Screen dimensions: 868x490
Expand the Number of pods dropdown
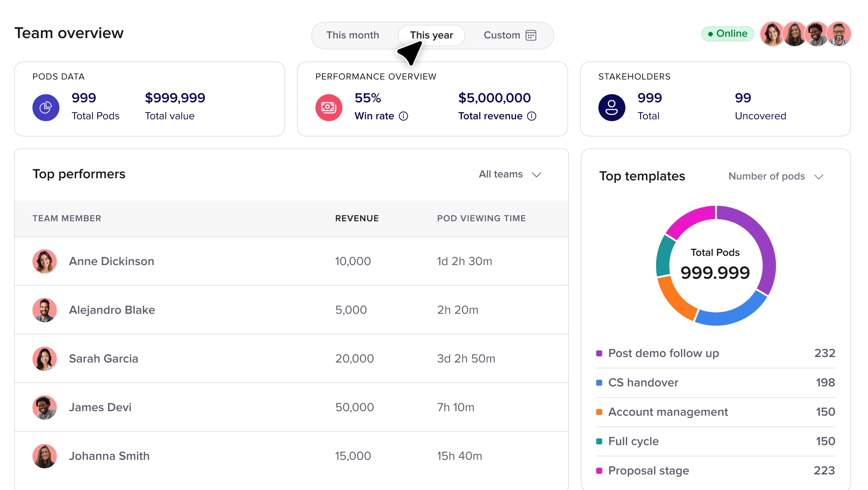pos(767,176)
